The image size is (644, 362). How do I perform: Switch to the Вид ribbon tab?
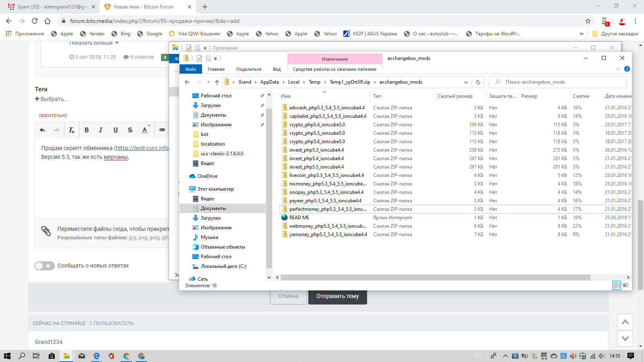pos(277,69)
